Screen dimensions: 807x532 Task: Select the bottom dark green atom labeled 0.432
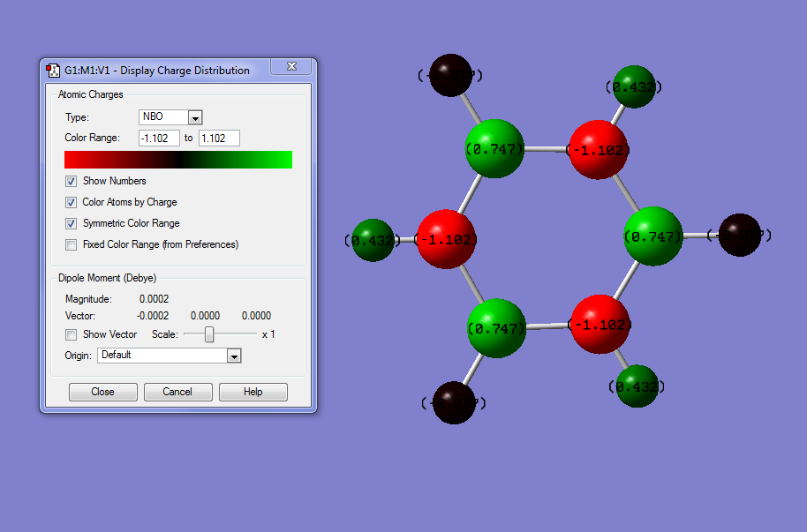637,386
